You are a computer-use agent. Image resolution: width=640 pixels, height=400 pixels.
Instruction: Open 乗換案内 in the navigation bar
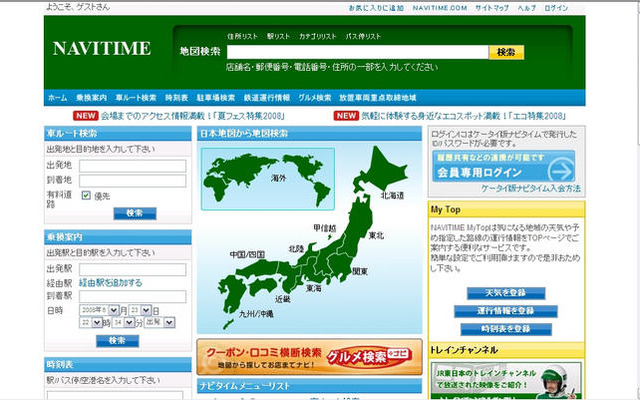point(91,98)
